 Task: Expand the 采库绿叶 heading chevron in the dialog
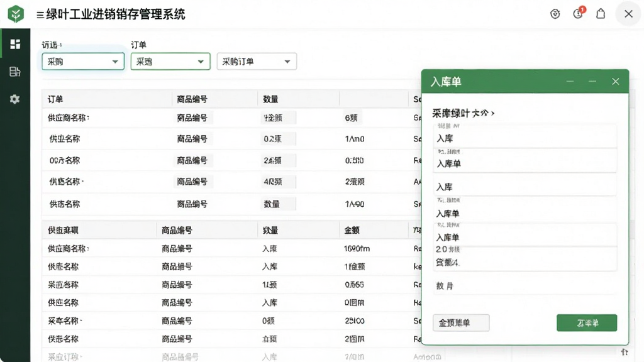coord(492,113)
